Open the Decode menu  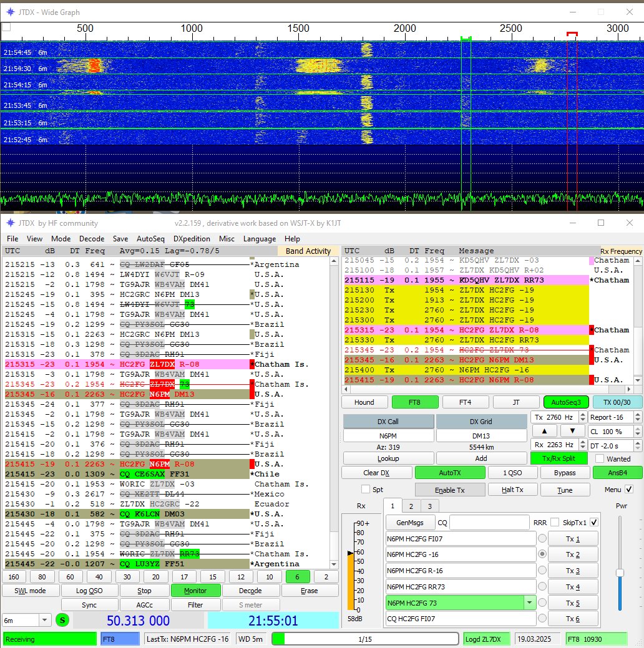[92, 238]
